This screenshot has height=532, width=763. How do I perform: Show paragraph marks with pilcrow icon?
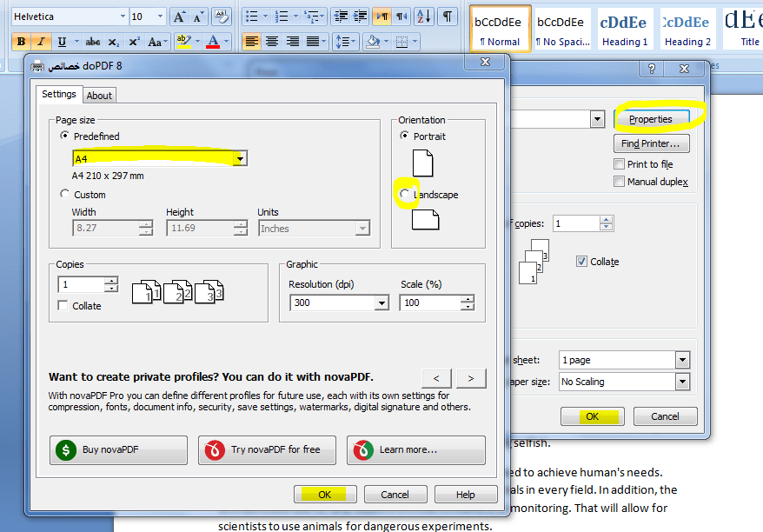pos(447,17)
